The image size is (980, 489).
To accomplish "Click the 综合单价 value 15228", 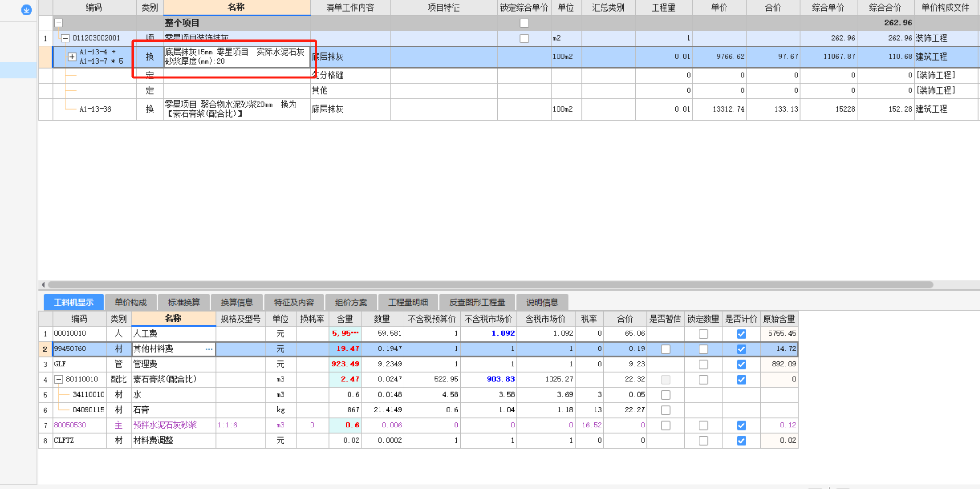I will click(x=829, y=109).
